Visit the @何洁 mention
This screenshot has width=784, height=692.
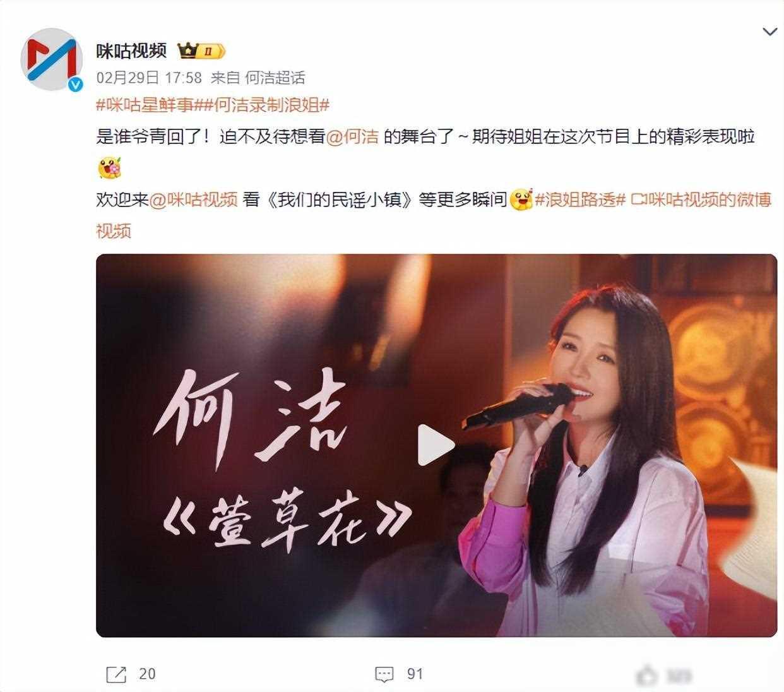click(352, 136)
